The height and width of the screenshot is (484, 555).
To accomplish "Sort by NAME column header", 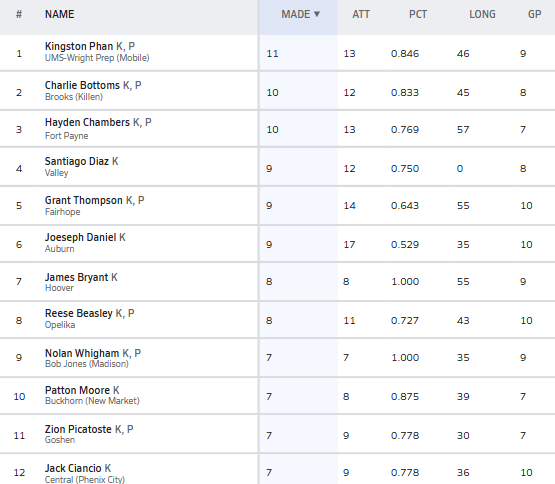I will coord(59,14).
